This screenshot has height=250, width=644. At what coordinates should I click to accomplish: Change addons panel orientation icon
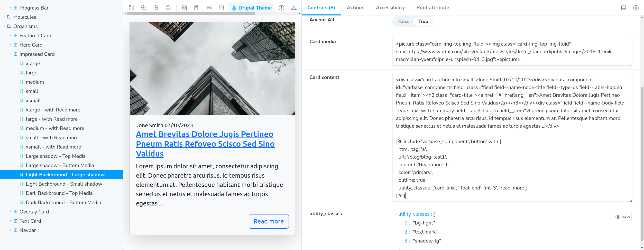pyautogui.click(x=624, y=8)
